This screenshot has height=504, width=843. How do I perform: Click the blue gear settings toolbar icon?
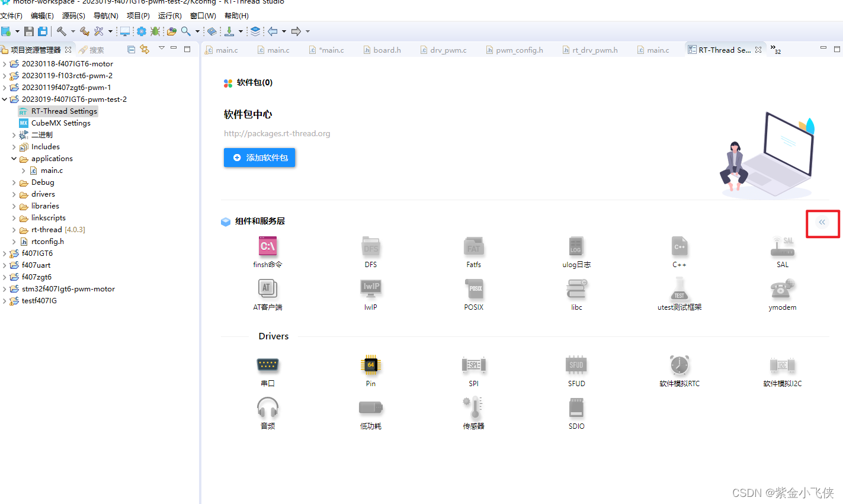point(142,31)
